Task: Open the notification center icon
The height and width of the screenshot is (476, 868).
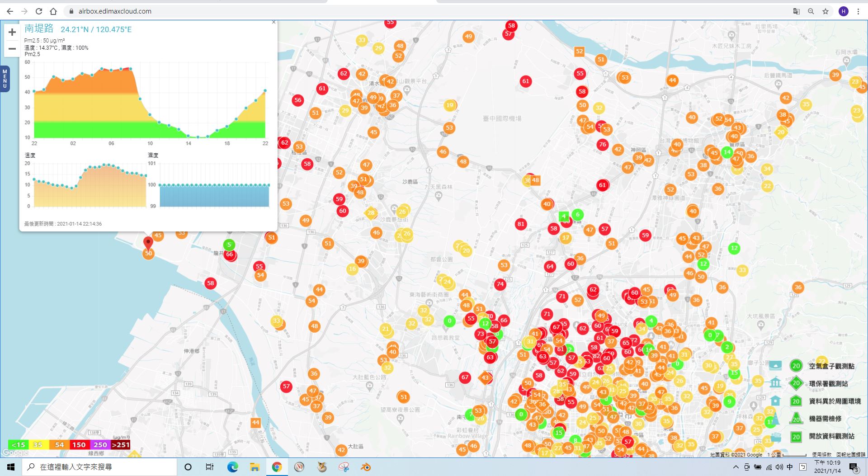Action: click(x=854, y=467)
